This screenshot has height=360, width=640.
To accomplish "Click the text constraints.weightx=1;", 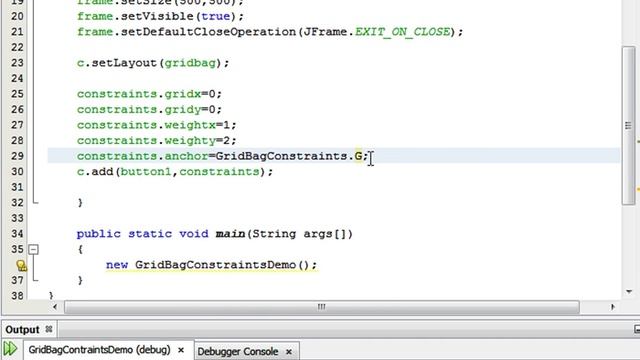I will [157, 125].
